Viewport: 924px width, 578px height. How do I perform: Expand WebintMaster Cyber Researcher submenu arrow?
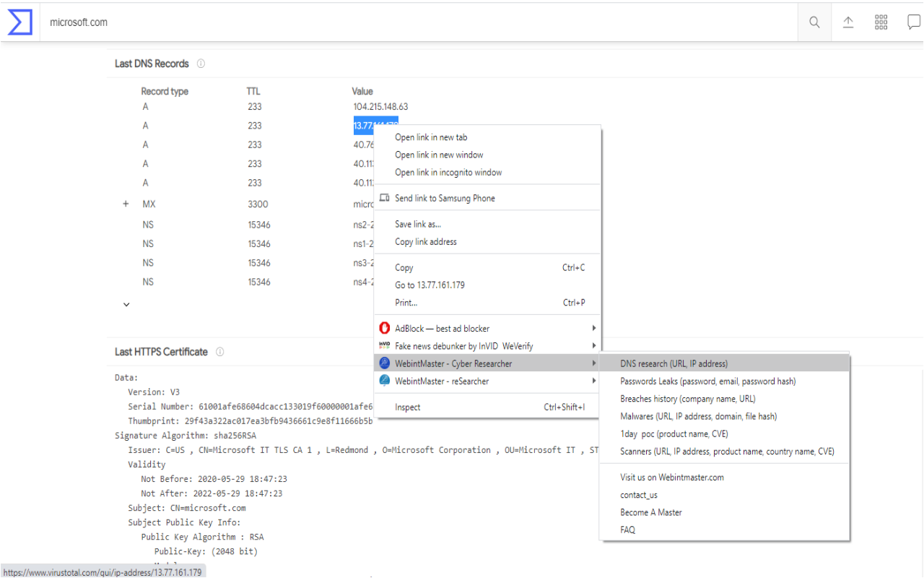click(594, 363)
